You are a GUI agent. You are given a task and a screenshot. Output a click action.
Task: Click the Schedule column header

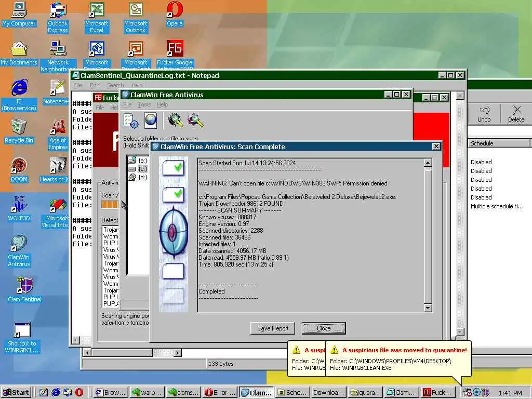click(498, 143)
